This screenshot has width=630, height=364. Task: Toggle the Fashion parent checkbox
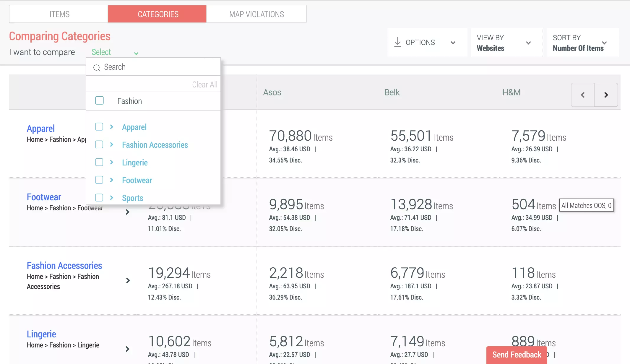(x=99, y=101)
